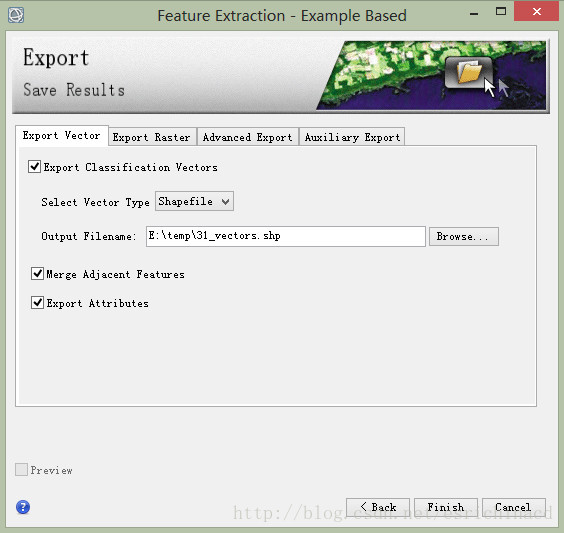Click the folder icon in the banner image
This screenshot has height=533, width=564.
tap(469, 72)
